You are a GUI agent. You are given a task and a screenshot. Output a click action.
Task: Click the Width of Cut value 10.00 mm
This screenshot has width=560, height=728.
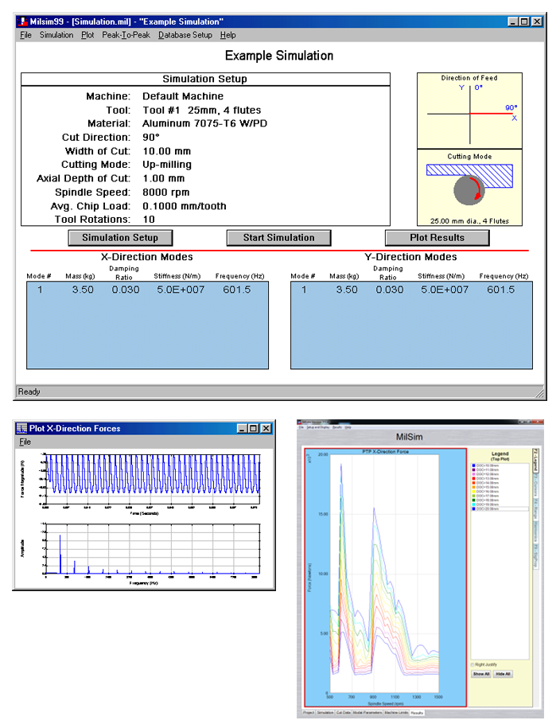point(166,151)
